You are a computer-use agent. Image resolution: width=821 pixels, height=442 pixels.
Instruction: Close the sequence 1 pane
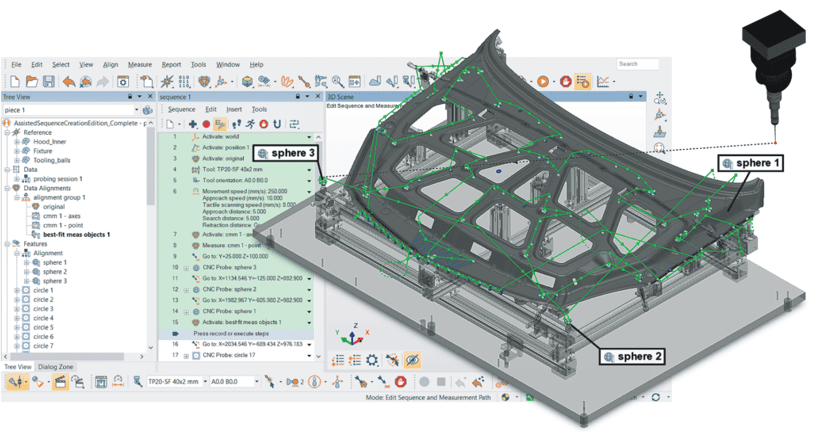(x=318, y=97)
